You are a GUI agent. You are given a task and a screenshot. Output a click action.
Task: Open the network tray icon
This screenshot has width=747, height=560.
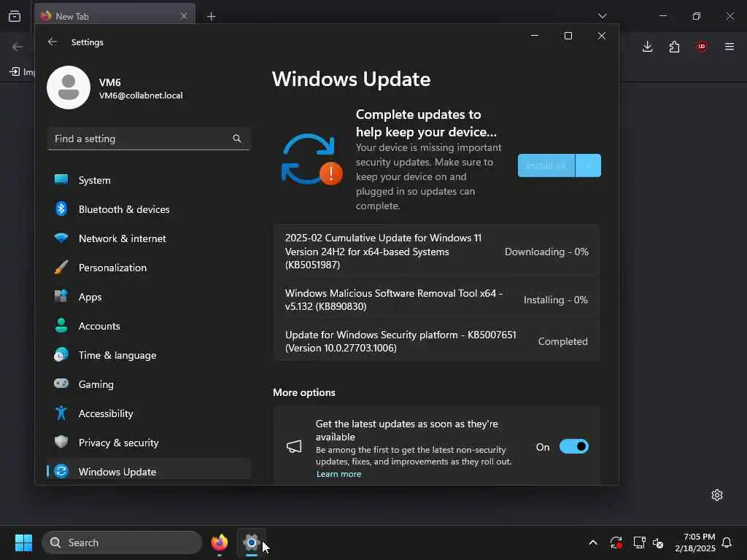click(x=639, y=542)
